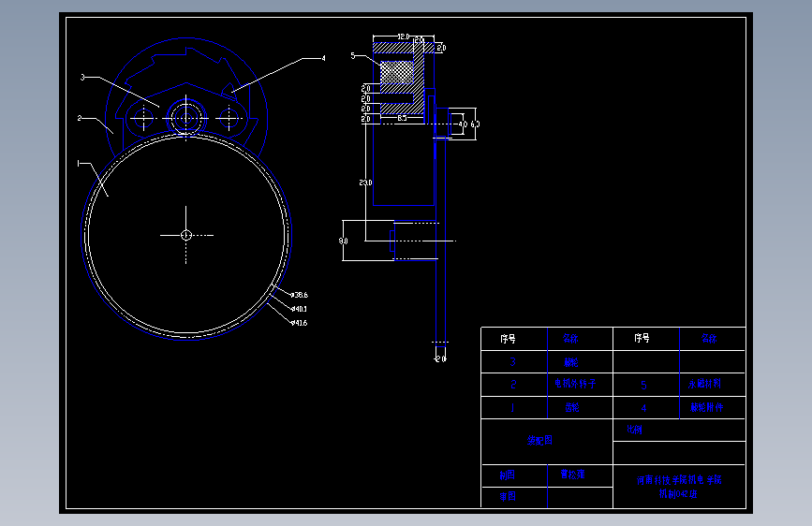
Task: Click the 4.0 dimension text beside 6.0
Action: pyautogui.click(x=463, y=124)
